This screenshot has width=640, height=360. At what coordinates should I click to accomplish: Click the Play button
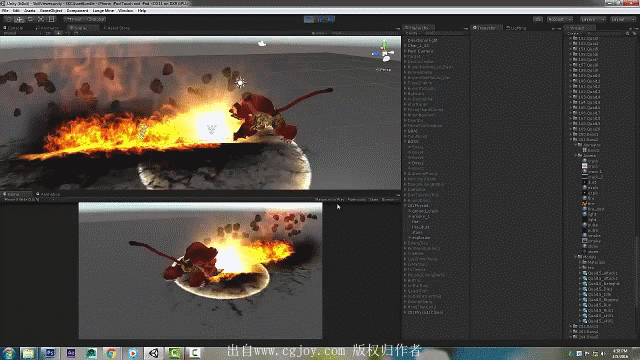[x=309, y=19]
